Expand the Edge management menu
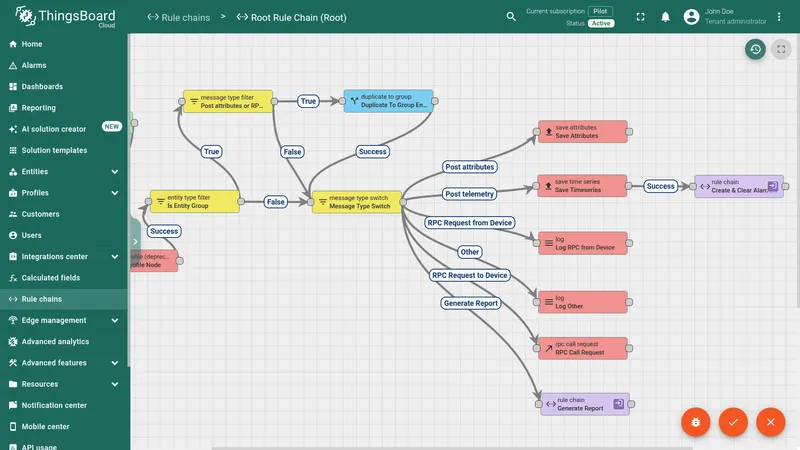 point(64,320)
